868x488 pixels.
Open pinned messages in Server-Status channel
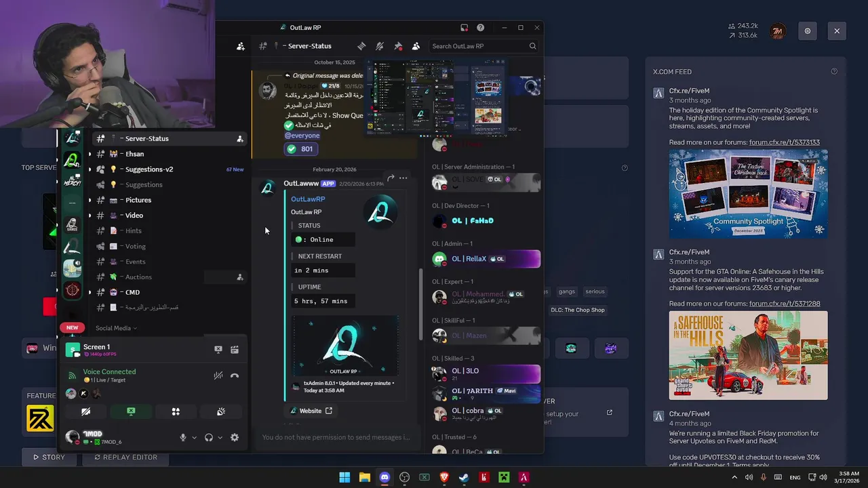point(398,46)
